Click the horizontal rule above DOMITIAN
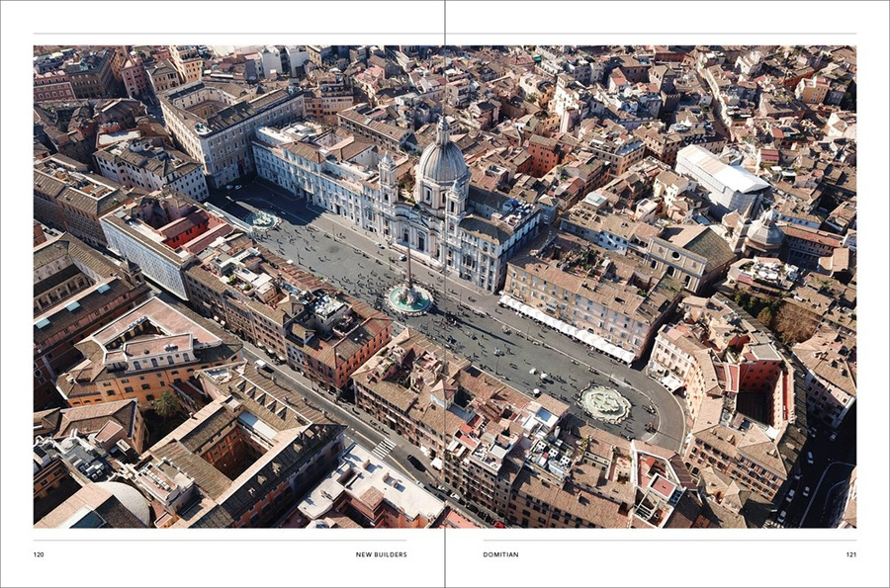The image size is (890, 588). point(669,540)
